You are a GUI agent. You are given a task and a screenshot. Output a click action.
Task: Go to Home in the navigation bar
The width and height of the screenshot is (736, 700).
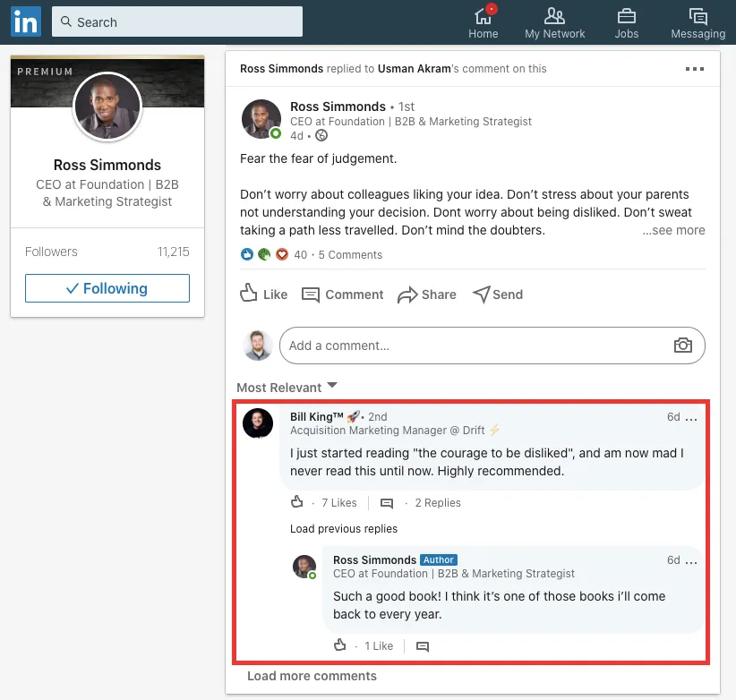tap(483, 21)
